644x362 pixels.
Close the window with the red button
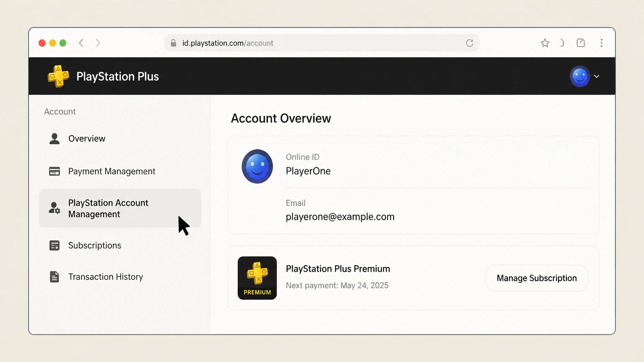pyautogui.click(x=42, y=43)
